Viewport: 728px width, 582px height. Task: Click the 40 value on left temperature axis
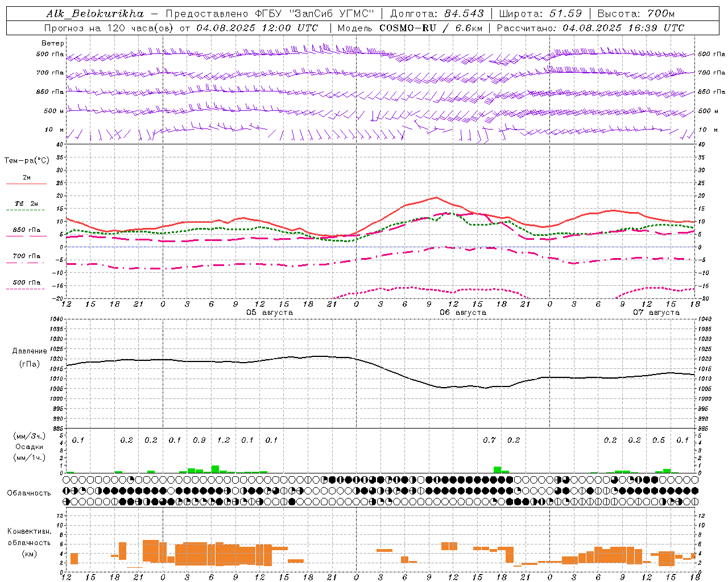(60, 144)
